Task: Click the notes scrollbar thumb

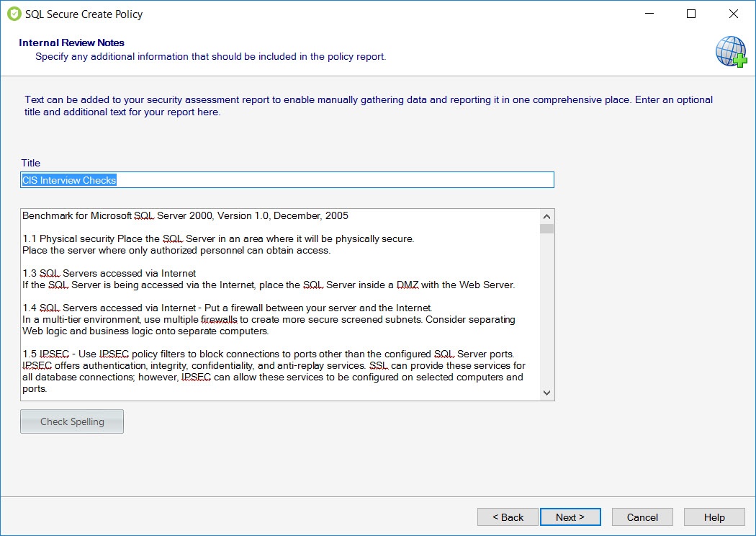Action: tap(546, 228)
